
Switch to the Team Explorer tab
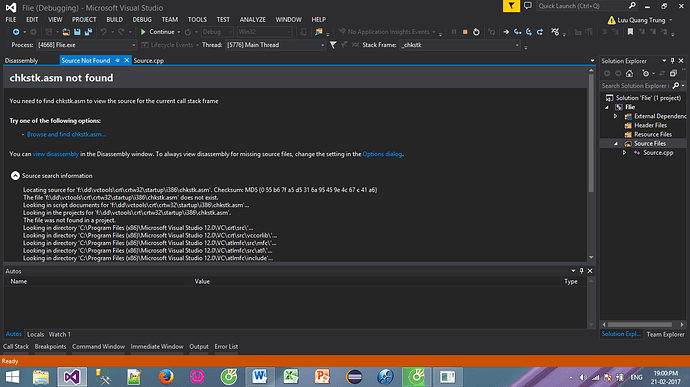coord(665,334)
